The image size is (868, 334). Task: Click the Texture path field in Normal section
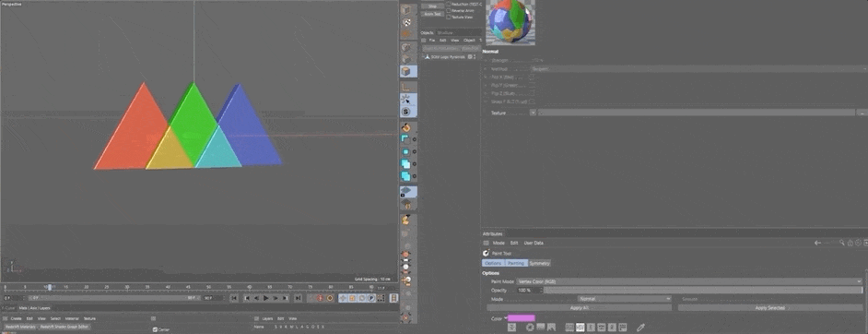click(x=697, y=113)
